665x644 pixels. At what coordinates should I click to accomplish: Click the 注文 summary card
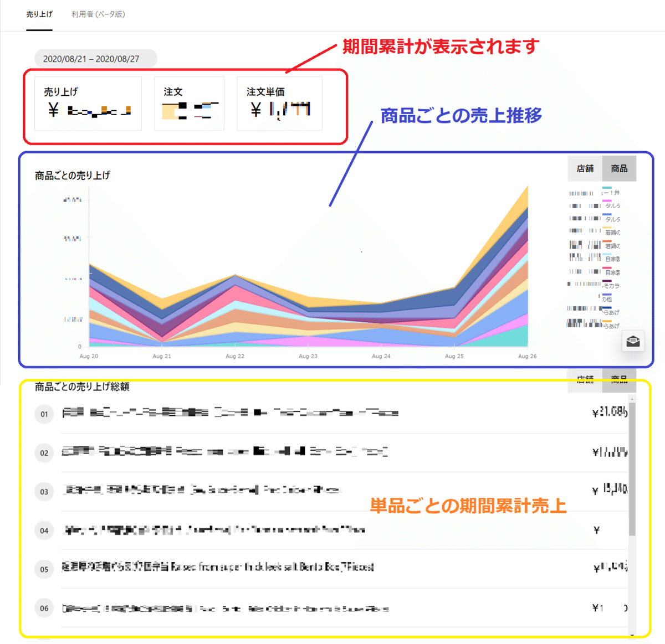(189, 103)
